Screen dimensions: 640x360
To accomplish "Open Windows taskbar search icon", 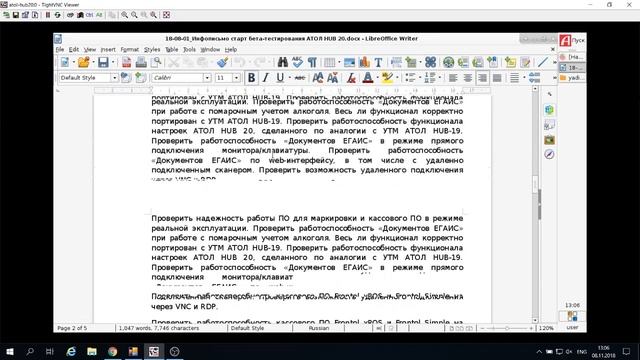I will tap(30, 351).
